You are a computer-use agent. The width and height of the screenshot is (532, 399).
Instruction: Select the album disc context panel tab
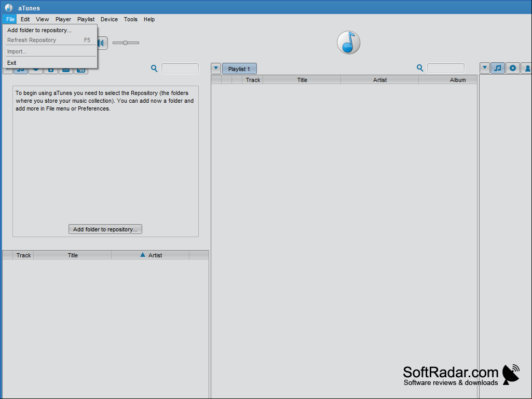pyautogui.click(x=513, y=68)
